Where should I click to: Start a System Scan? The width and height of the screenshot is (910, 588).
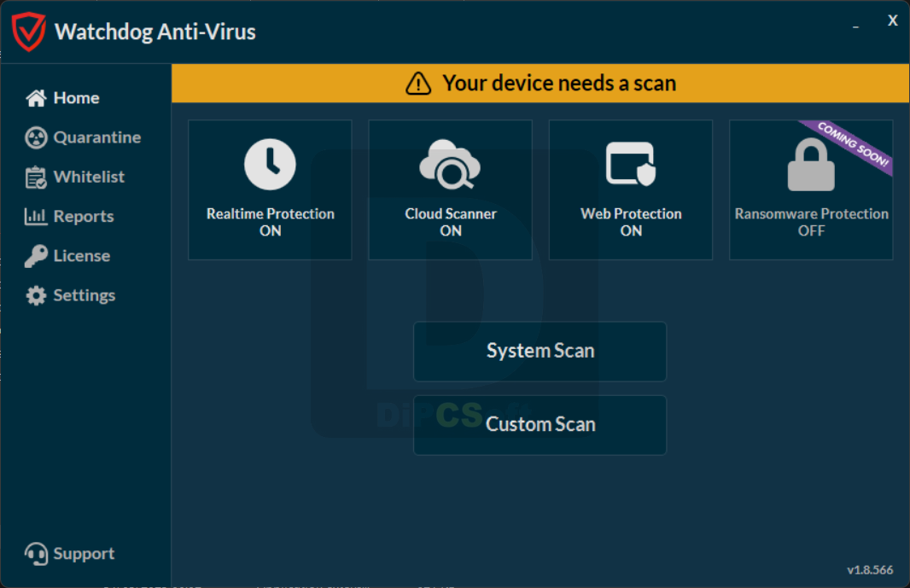pyautogui.click(x=540, y=351)
